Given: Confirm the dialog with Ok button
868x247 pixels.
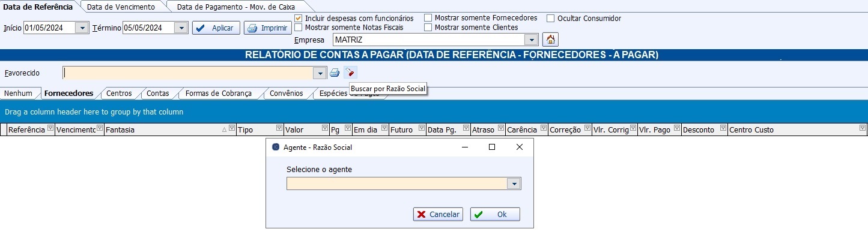Looking at the screenshot, I should point(495,215).
